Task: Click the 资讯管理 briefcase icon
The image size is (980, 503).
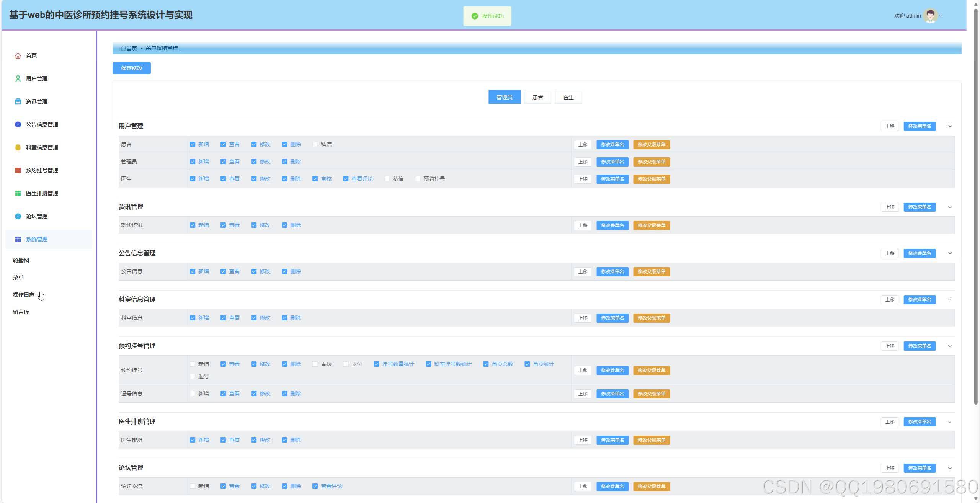Action: [18, 101]
